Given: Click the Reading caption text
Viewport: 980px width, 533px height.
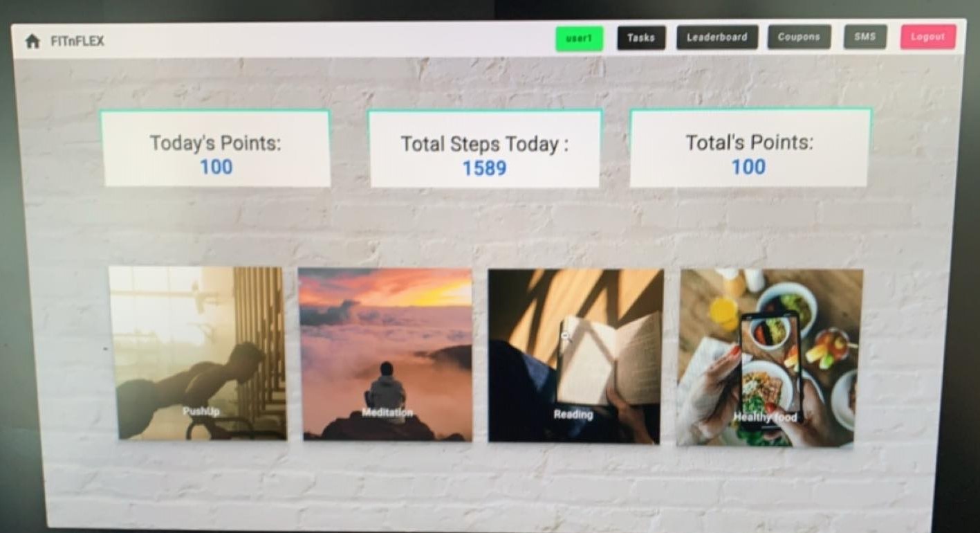Looking at the screenshot, I should click(573, 415).
